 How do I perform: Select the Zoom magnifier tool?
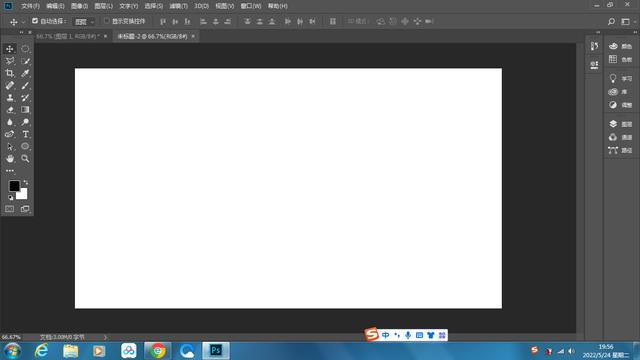(25, 158)
